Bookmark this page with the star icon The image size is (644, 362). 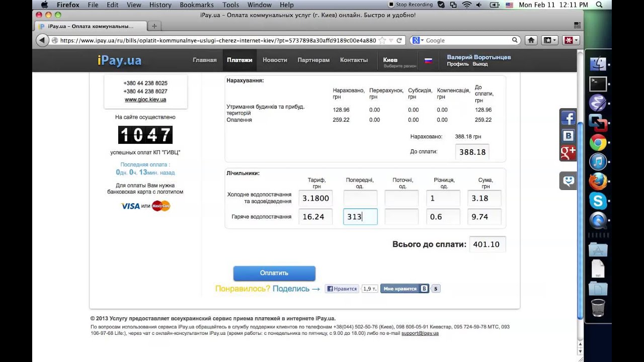tap(382, 40)
